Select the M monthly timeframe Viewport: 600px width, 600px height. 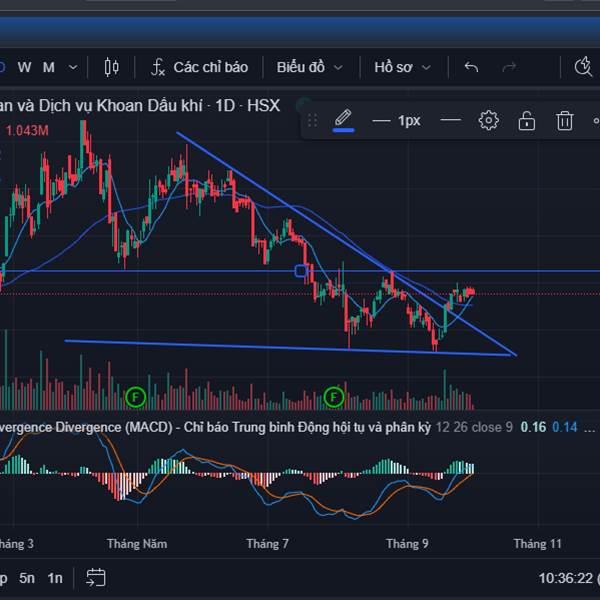[49, 67]
